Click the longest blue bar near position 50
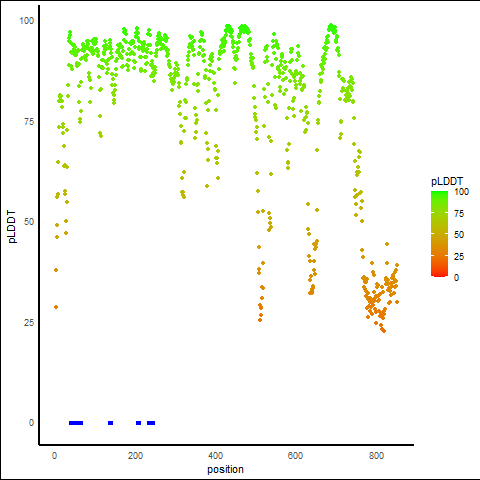The width and height of the screenshot is (480, 480). coord(76,423)
